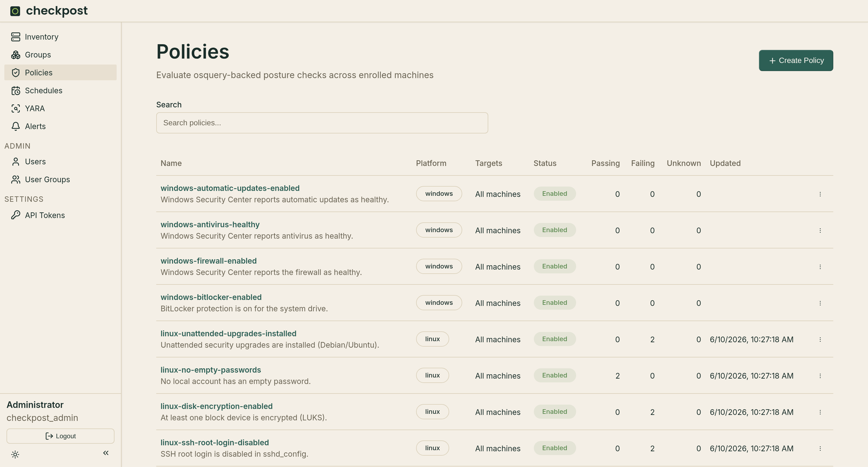Click Enabled status badge for windows-firewall-enabled
The height and width of the screenshot is (467, 868).
tap(555, 266)
